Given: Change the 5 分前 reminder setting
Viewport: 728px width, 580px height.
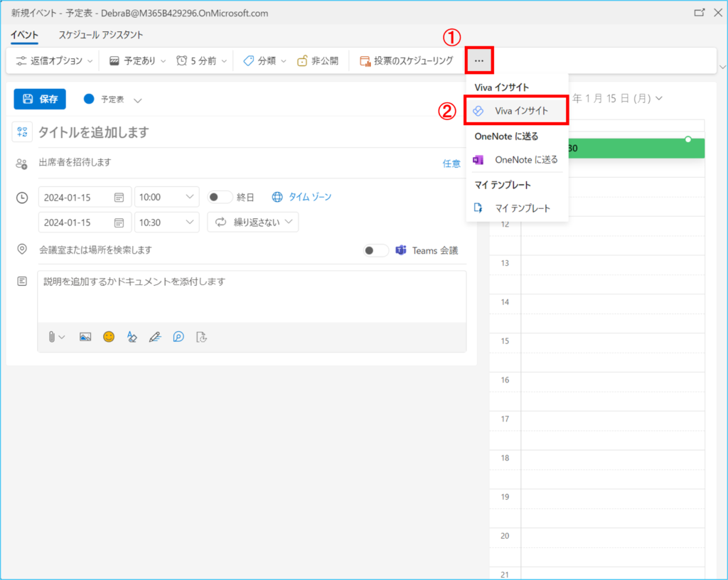Looking at the screenshot, I should [x=200, y=60].
